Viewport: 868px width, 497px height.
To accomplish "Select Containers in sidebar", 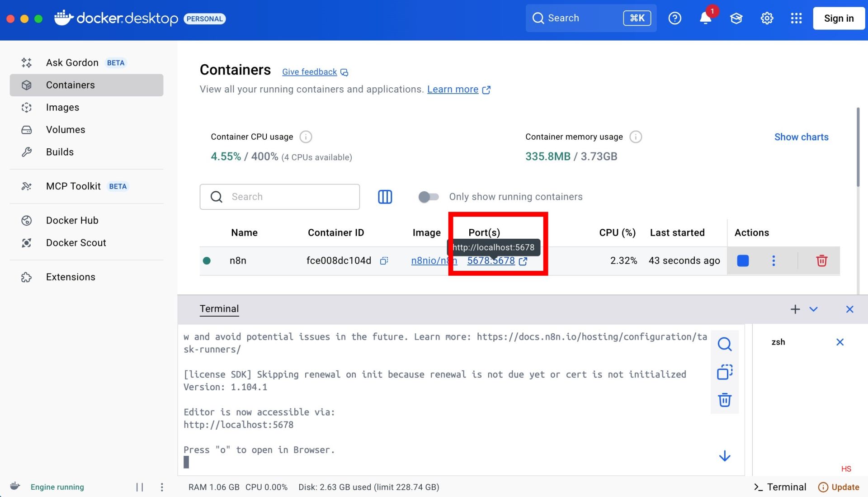I will point(86,85).
